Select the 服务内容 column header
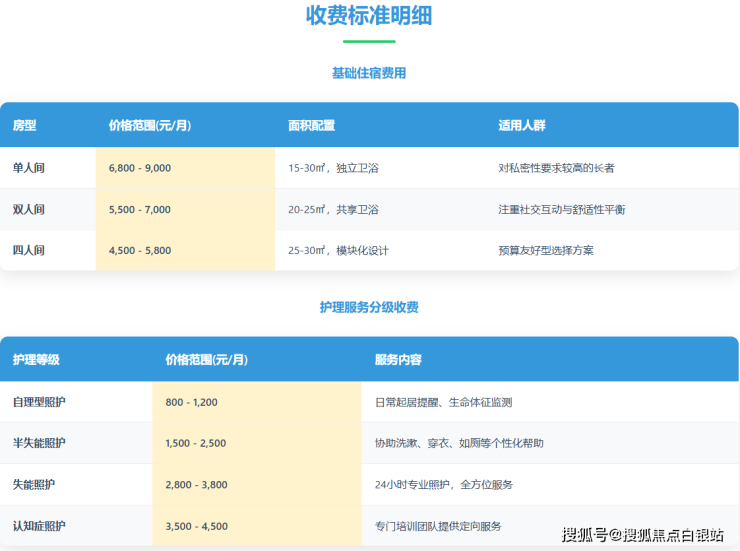Image resolution: width=740 pixels, height=551 pixels. point(397,359)
